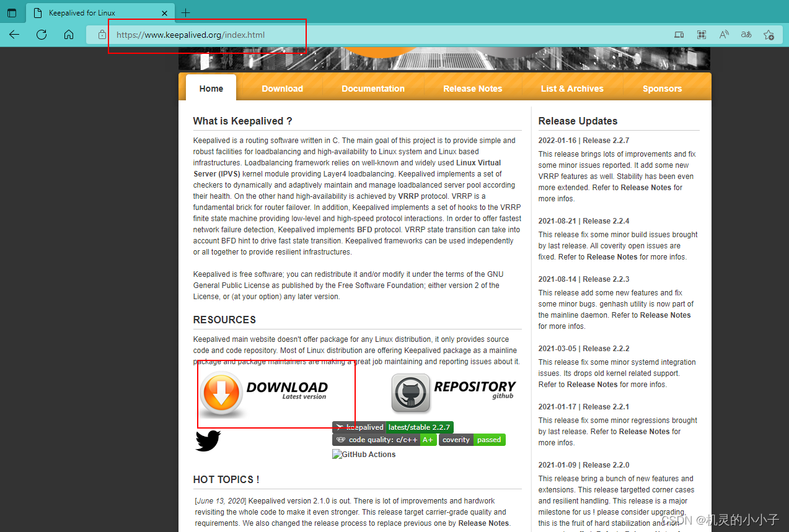Click the bold 'Linux Virtual Server (IPVS)' text

pyautogui.click(x=347, y=168)
